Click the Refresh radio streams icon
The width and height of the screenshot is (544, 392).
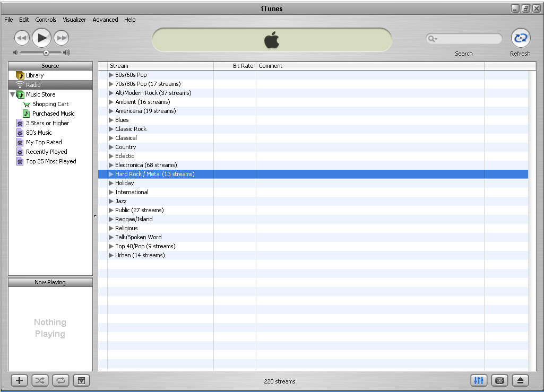[521, 38]
